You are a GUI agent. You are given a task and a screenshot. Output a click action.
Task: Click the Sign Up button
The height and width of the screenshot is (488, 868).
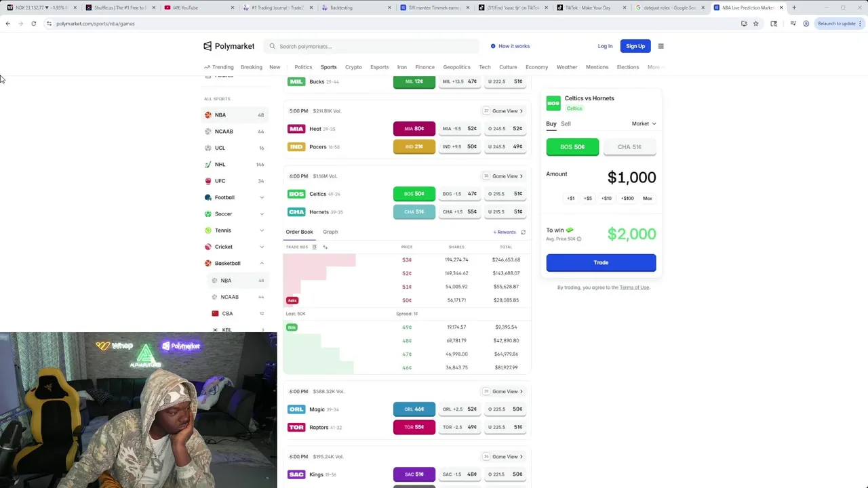[635, 46]
